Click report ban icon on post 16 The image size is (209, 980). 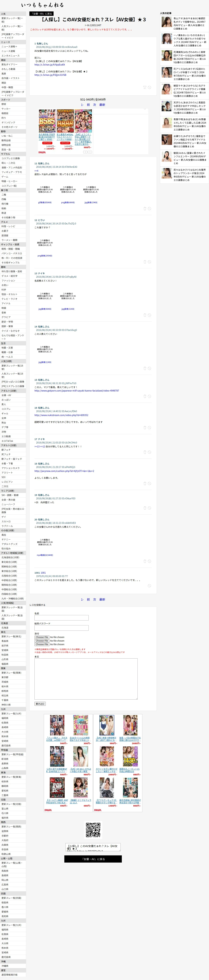(149, 428)
